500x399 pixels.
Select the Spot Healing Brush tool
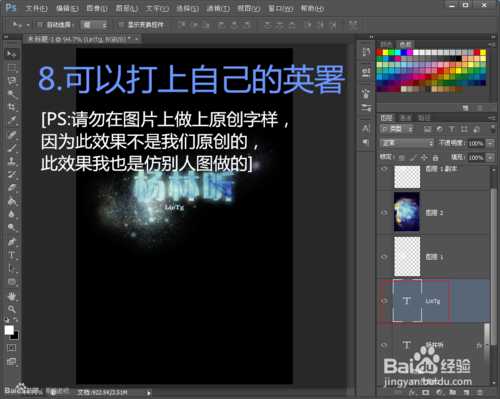[12, 135]
